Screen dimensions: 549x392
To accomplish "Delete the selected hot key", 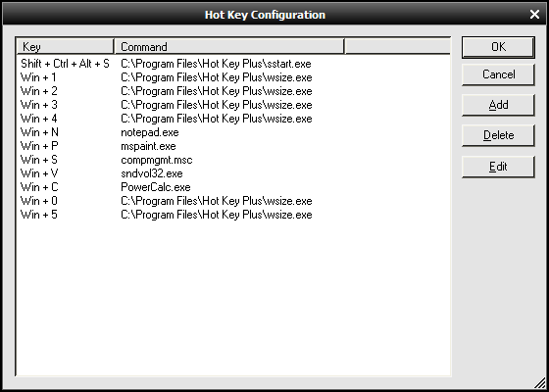I will pyautogui.click(x=498, y=135).
